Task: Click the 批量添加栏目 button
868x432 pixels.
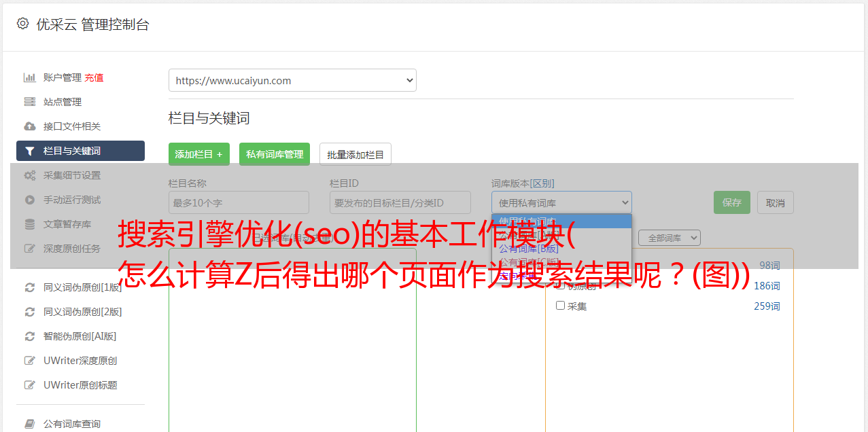Action: pyautogui.click(x=355, y=154)
